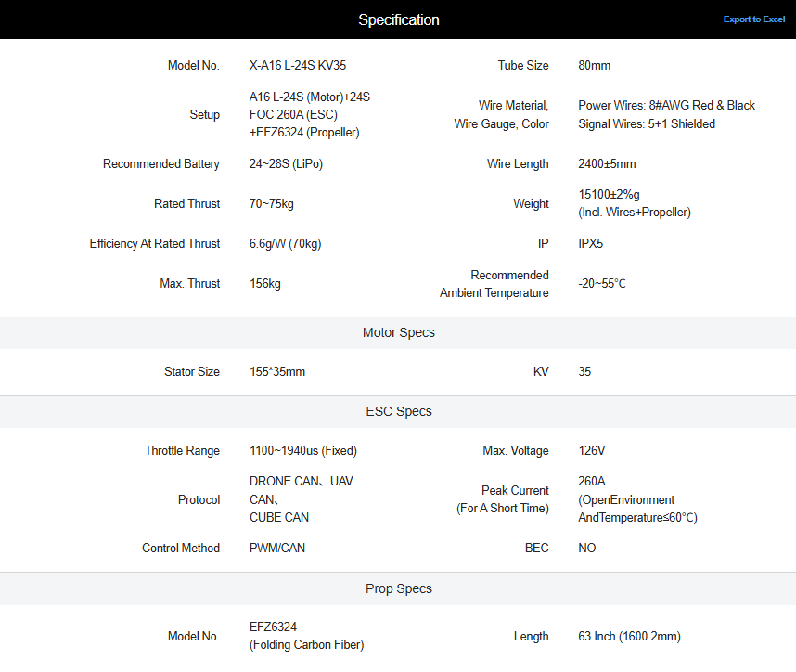Select the IPX5 rating value

(590, 244)
